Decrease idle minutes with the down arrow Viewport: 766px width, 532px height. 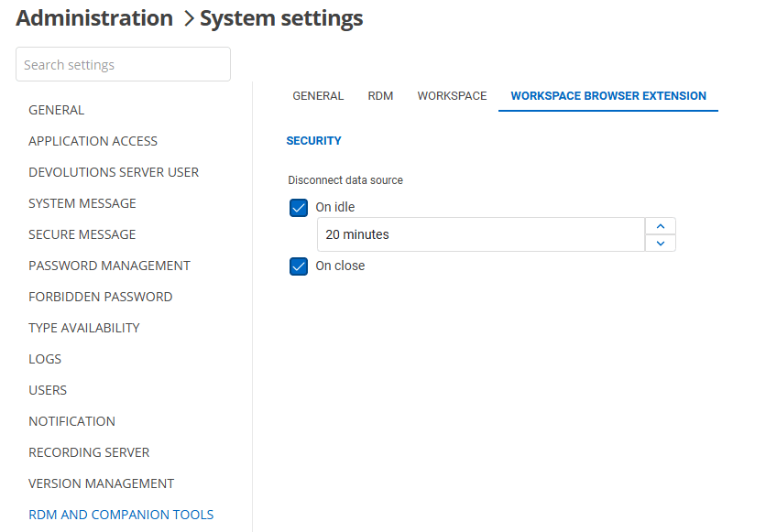(660, 242)
